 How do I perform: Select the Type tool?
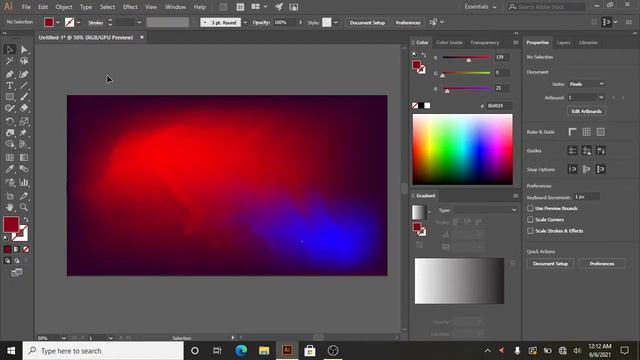point(10,86)
